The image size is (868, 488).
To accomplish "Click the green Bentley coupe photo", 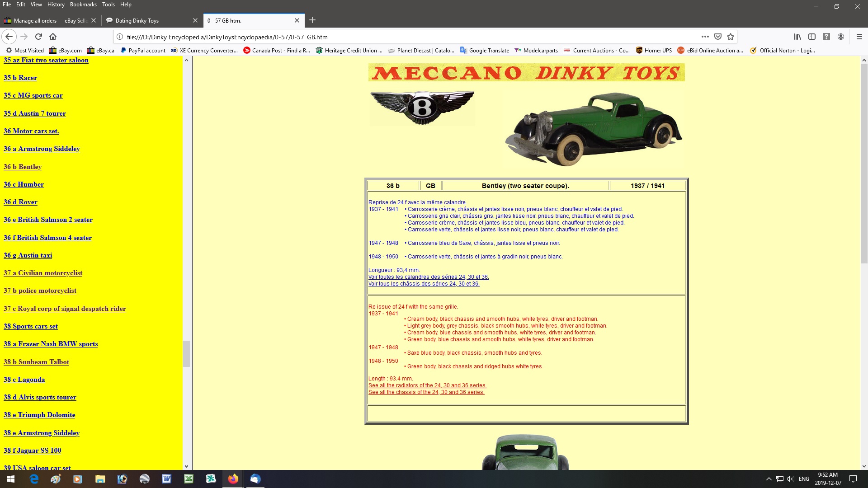I will [594, 129].
